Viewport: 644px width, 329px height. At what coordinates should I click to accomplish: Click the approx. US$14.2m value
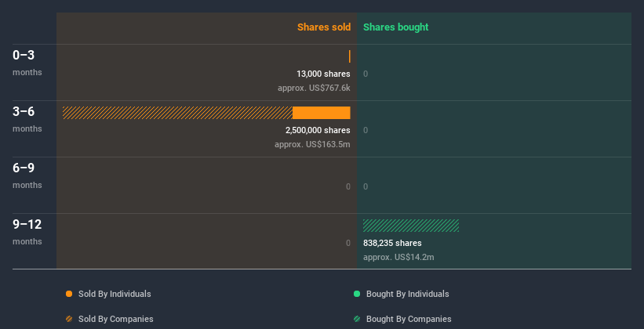(x=398, y=257)
